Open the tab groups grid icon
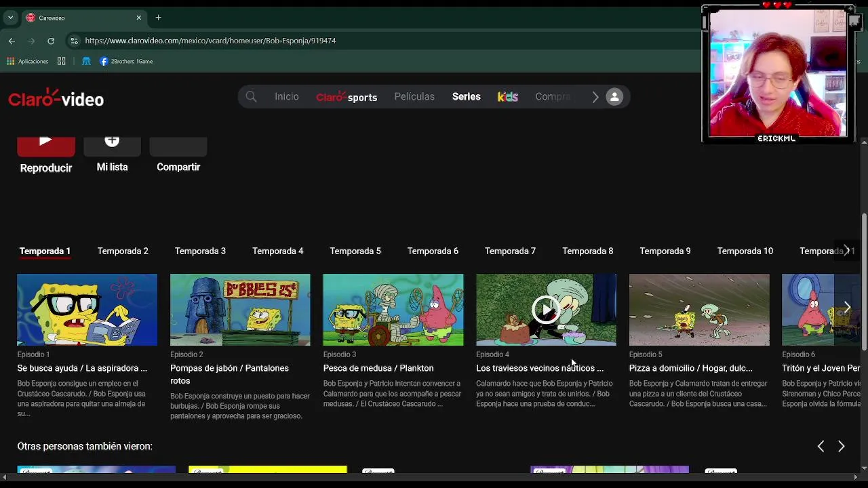 click(61, 61)
